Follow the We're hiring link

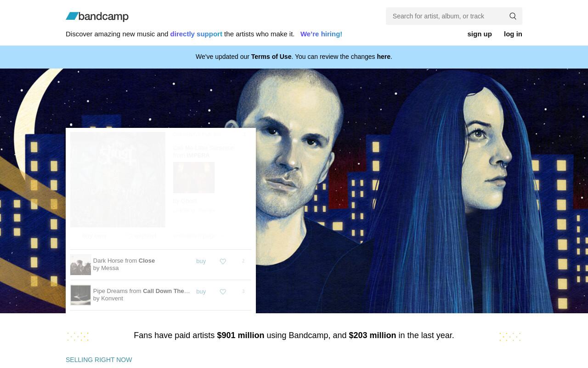[x=321, y=34]
